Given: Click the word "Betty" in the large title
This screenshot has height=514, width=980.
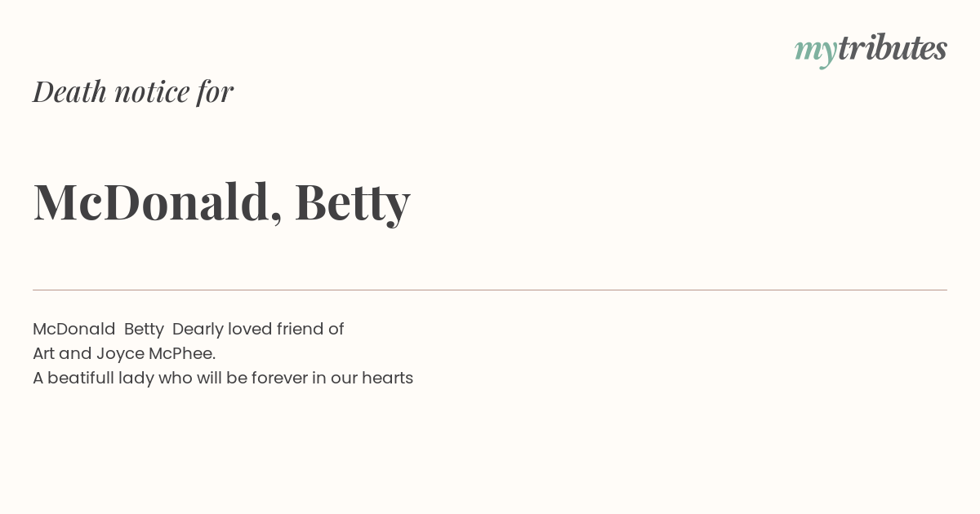Looking at the screenshot, I should pyautogui.click(x=352, y=202).
